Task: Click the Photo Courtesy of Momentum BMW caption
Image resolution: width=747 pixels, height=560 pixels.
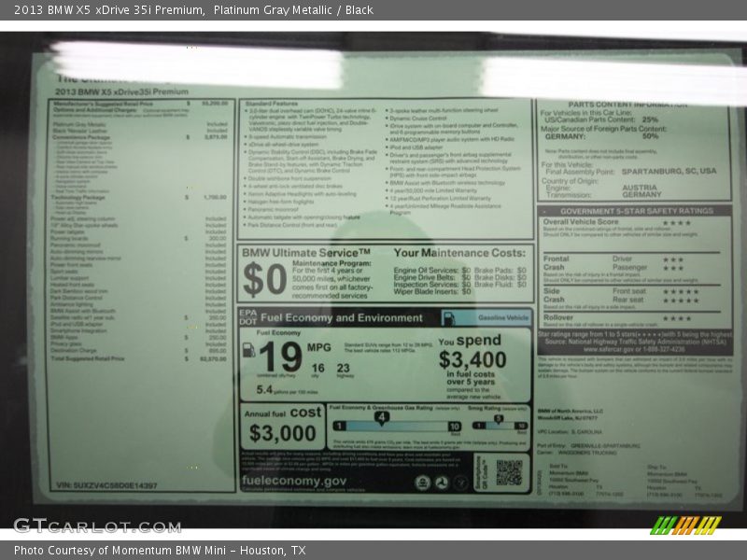Action: pyautogui.click(x=160, y=551)
